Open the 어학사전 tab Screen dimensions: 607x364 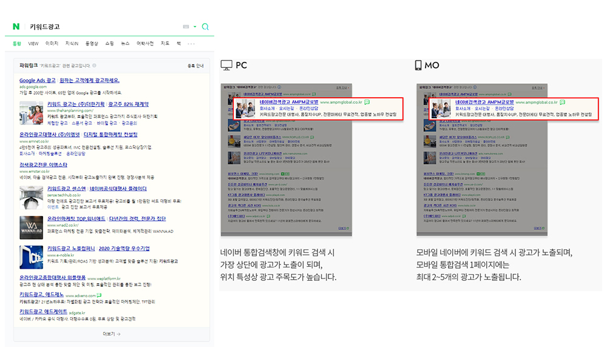(x=145, y=43)
